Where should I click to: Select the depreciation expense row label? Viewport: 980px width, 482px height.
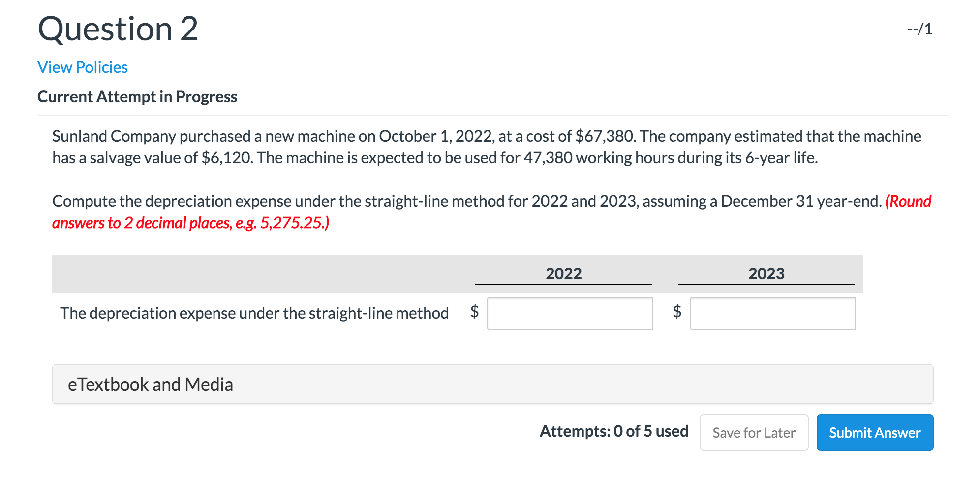(254, 313)
